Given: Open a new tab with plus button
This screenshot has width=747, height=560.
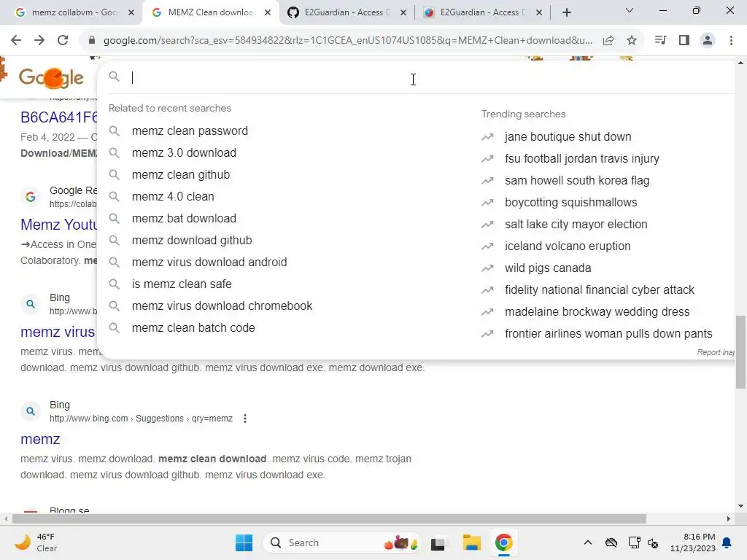Looking at the screenshot, I should [x=566, y=12].
